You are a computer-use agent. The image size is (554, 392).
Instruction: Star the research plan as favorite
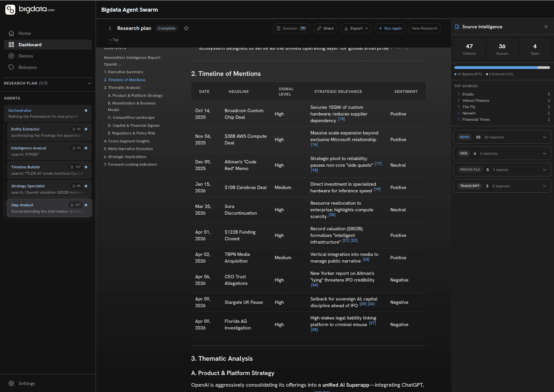(186, 28)
